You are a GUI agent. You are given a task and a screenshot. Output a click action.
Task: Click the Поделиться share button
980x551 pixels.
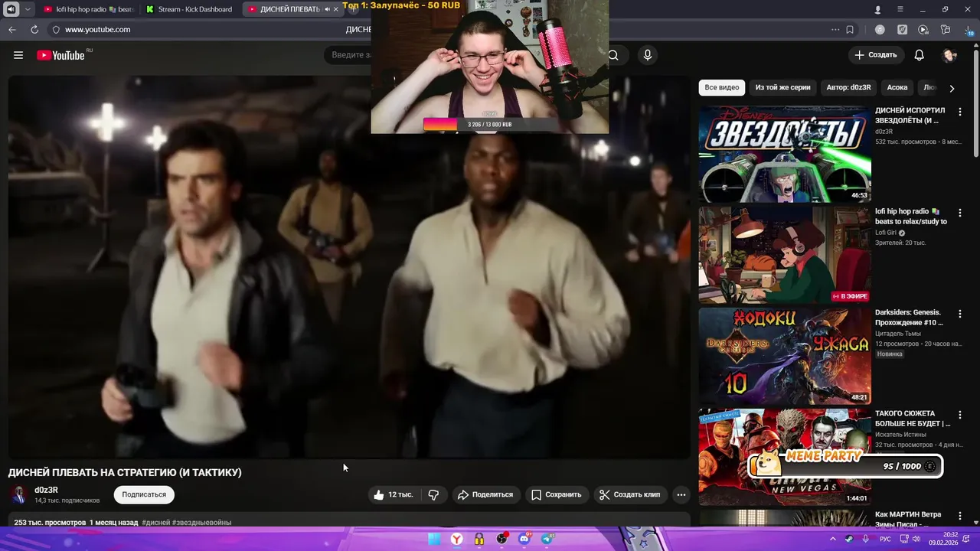coord(485,495)
